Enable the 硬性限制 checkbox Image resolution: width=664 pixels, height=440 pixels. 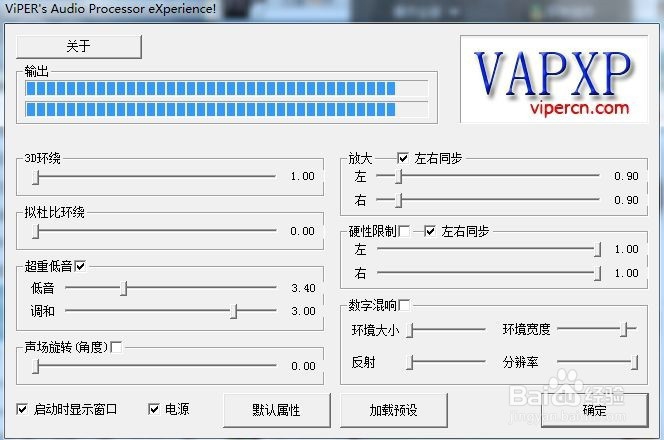[404, 231]
